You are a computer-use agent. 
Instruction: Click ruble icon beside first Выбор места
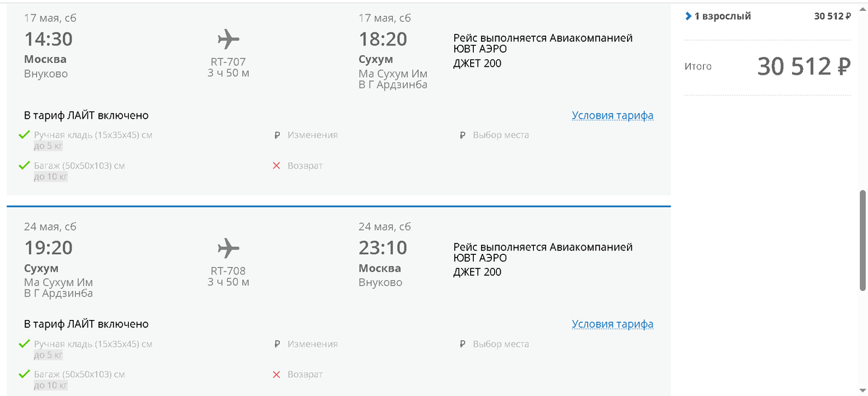462,135
